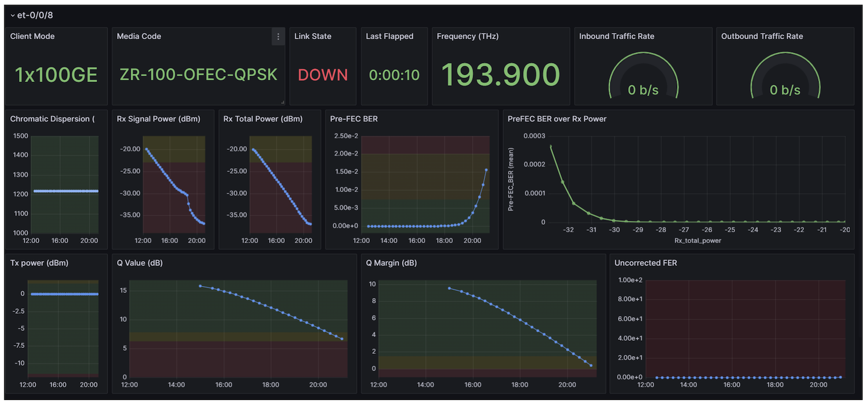The width and height of the screenshot is (868, 406).
Task: Click the Client Mode panel title
Action: pyautogui.click(x=33, y=36)
